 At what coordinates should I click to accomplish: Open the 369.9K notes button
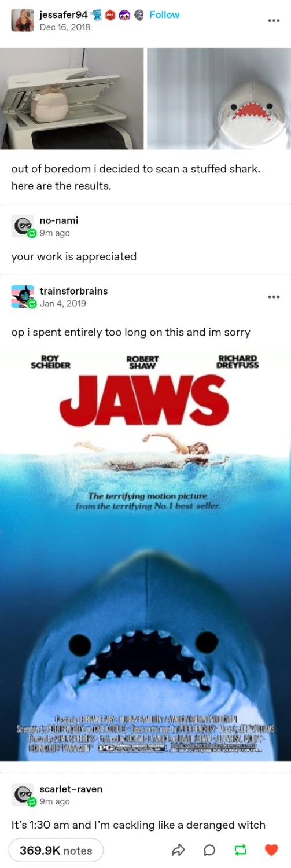click(x=56, y=850)
